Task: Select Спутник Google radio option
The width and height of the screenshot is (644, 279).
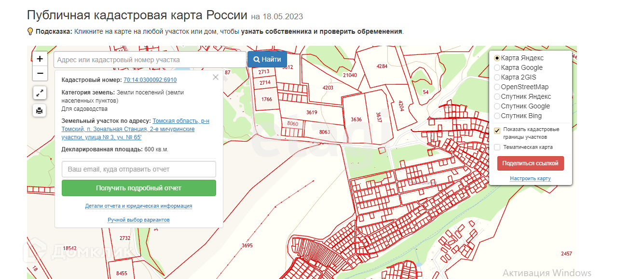Action: pos(497,106)
